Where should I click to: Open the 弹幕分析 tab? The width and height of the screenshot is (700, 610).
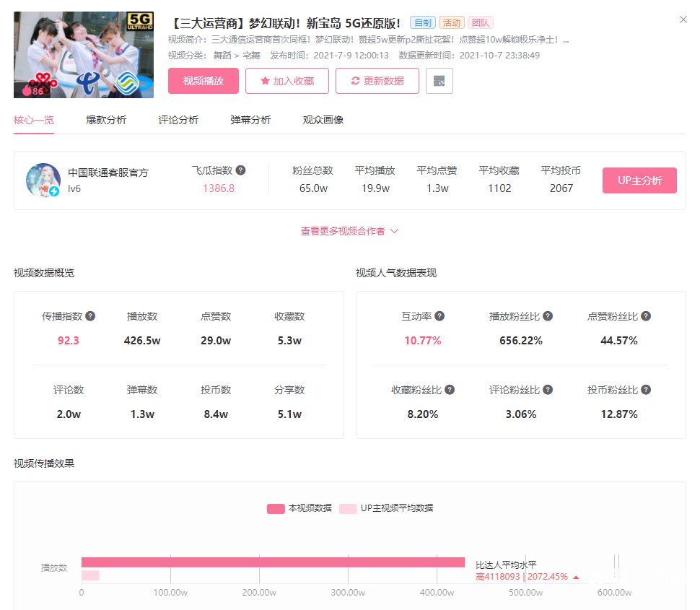tap(250, 120)
